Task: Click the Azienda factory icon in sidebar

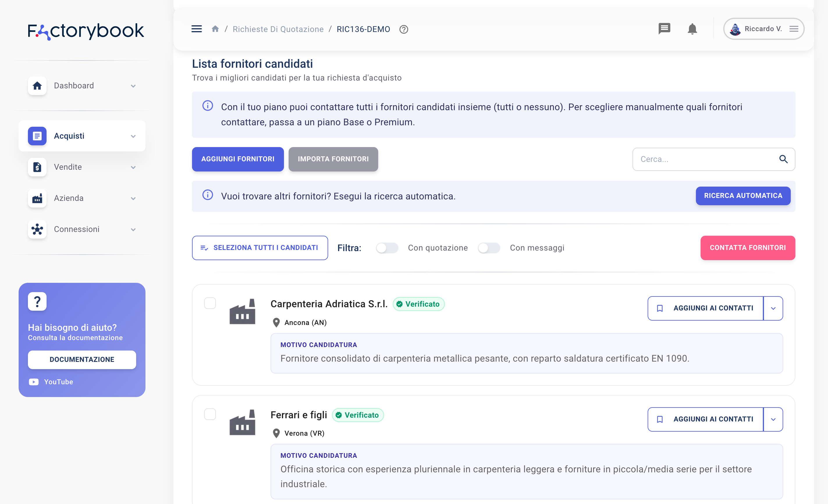Action: click(37, 198)
